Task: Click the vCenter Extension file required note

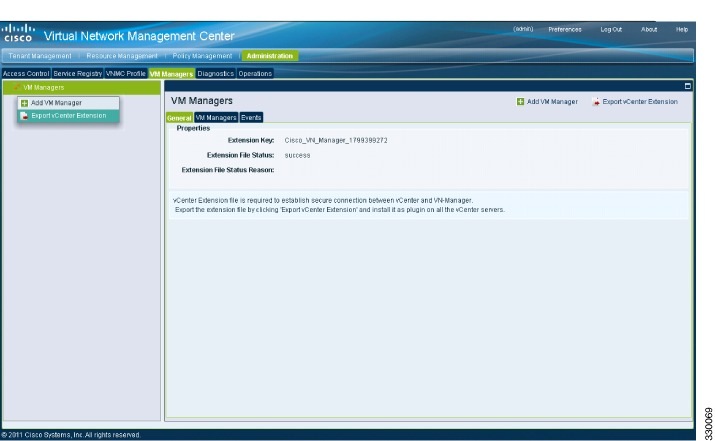Action: pyautogui.click(x=339, y=205)
